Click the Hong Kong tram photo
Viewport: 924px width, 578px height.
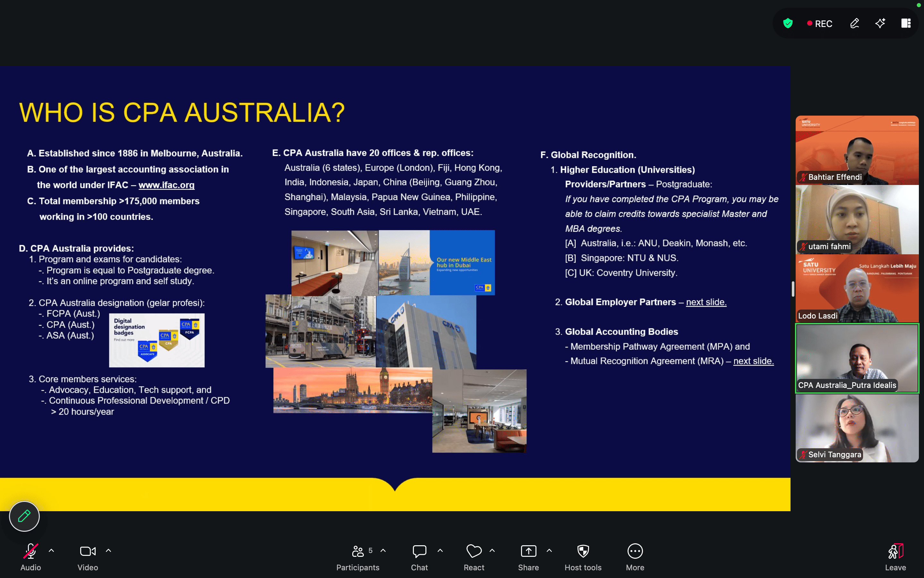coord(320,331)
